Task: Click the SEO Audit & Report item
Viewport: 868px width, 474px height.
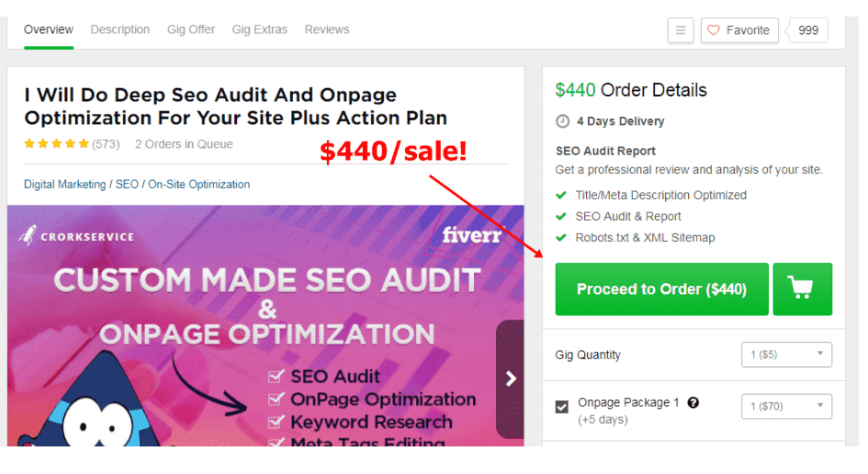Action: click(x=628, y=217)
